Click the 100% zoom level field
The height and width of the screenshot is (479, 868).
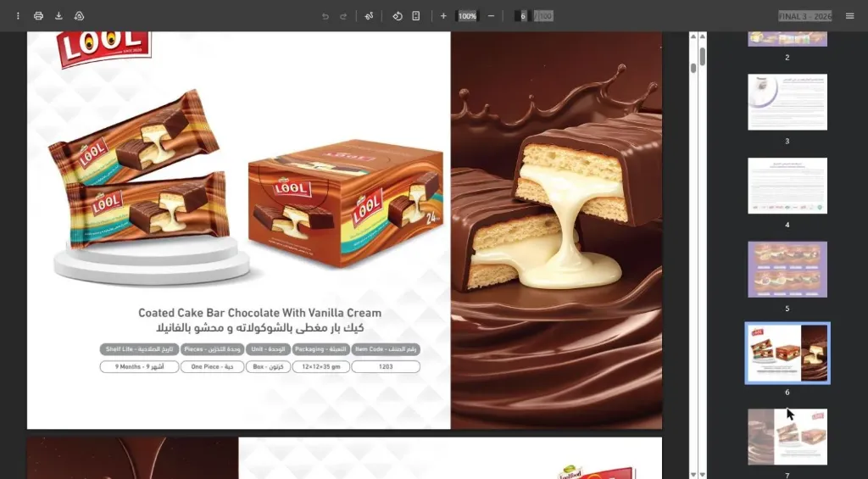pos(467,16)
